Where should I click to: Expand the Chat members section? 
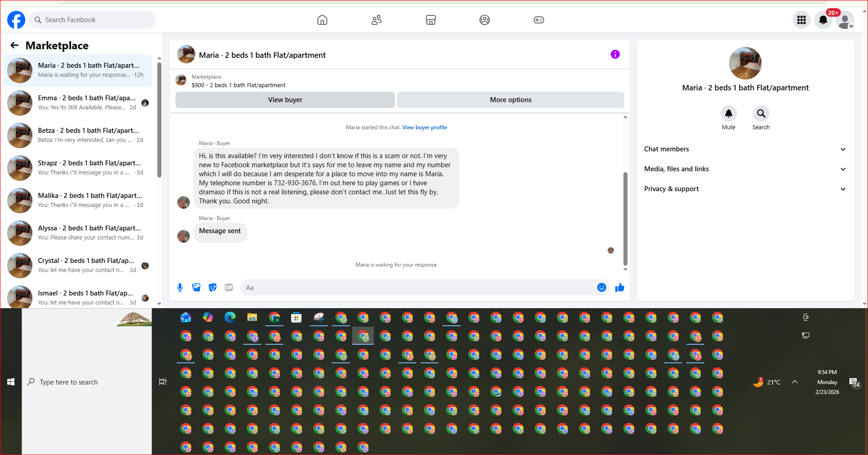click(x=745, y=149)
